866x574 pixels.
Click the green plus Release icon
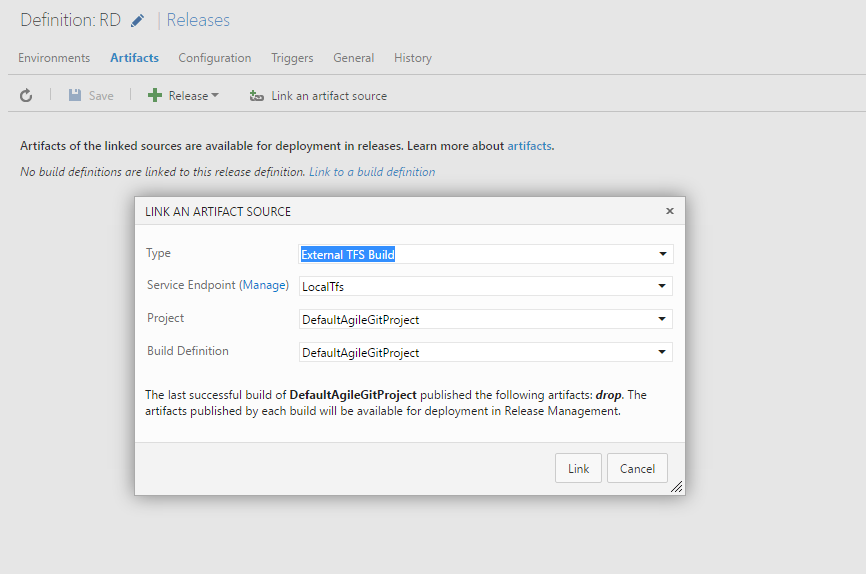point(155,96)
